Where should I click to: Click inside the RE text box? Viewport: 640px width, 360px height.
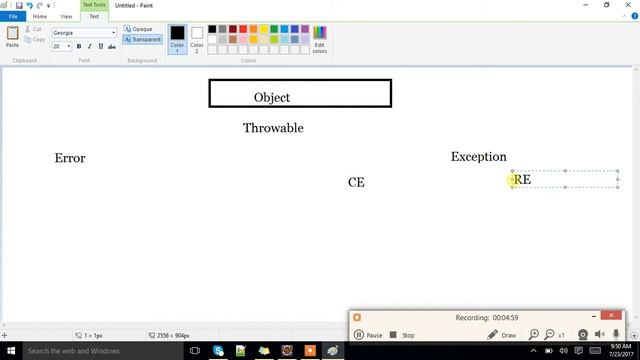(x=565, y=179)
